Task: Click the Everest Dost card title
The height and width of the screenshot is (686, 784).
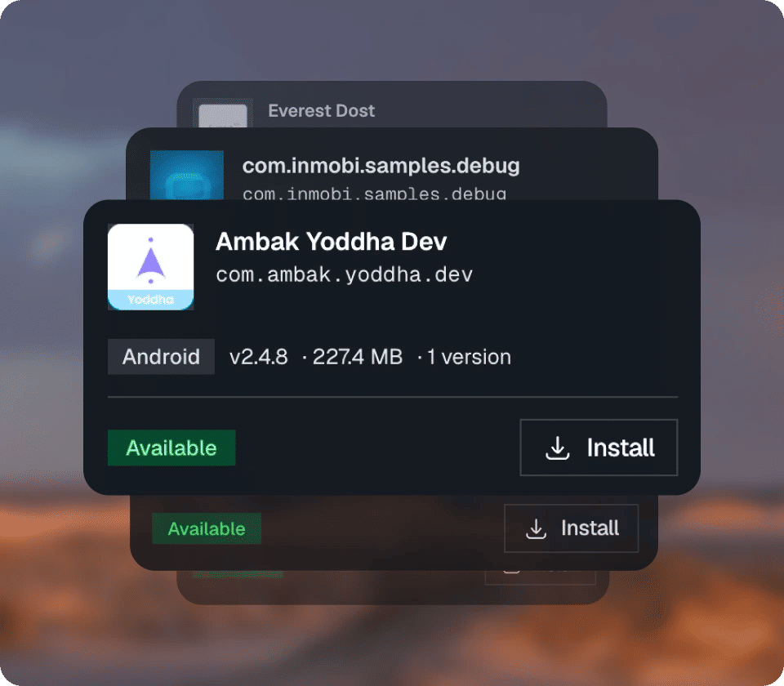Action: pos(321,110)
